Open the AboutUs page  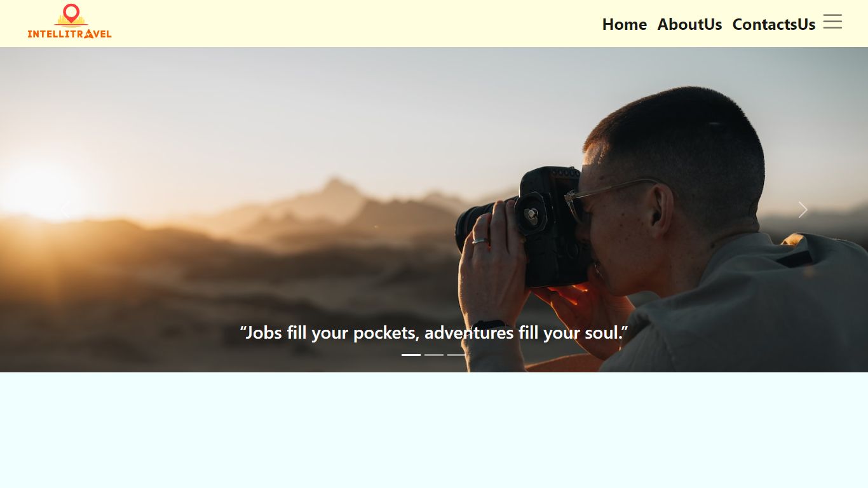coord(689,24)
